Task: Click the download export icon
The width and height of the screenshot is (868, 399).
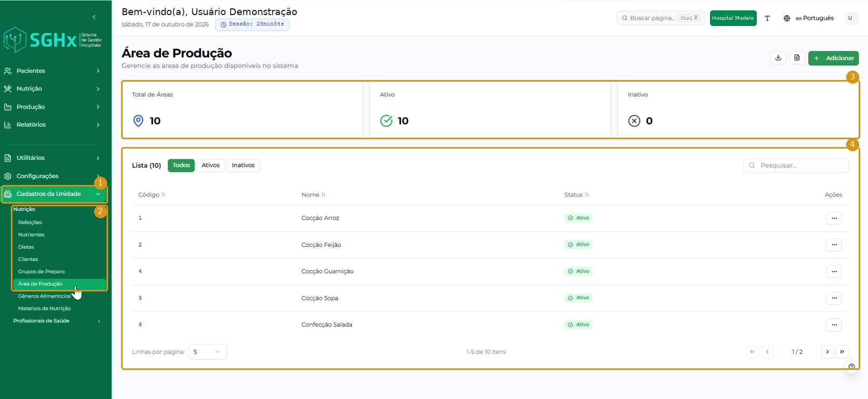Action: [x=778, y=58]
